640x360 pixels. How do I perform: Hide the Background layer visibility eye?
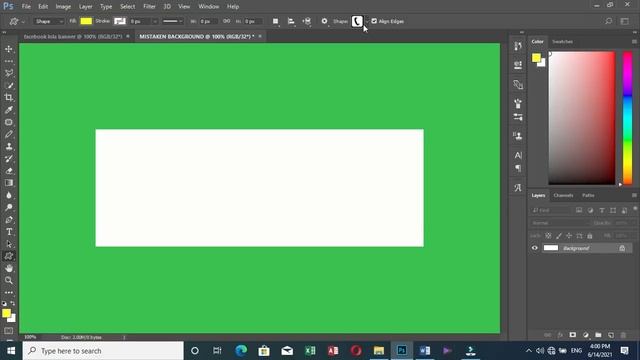coord(535,248)
